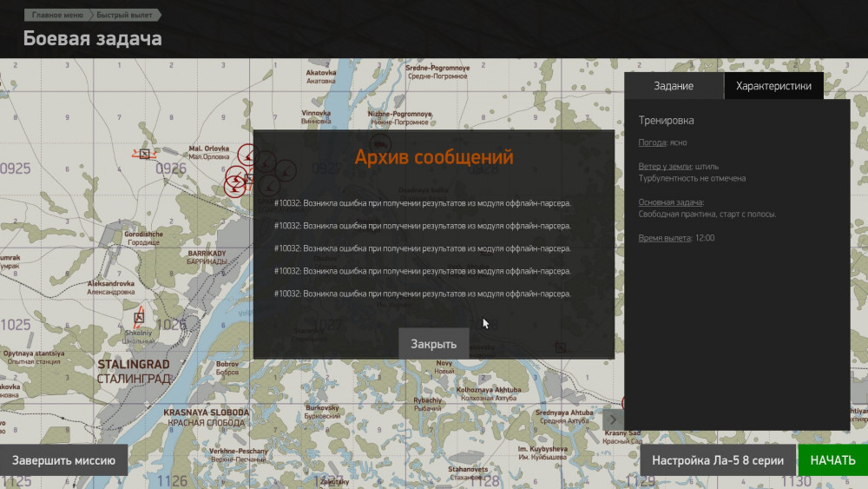Go to Быстрый вылет breadcrumb
Image resolution: width=868 pixels, height=489 pixels.
click(125, 15)
